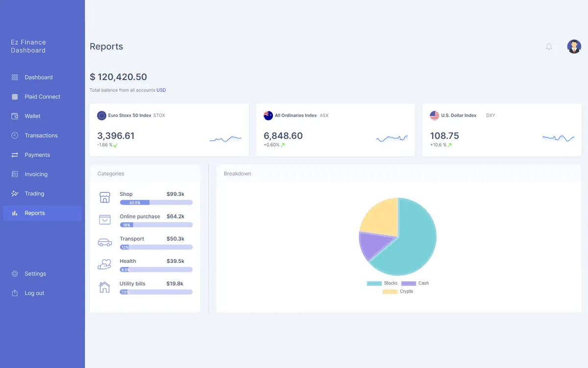The image size is (588, 368).
Task: Click the STOX ticker label
Action: coord(159,116)
